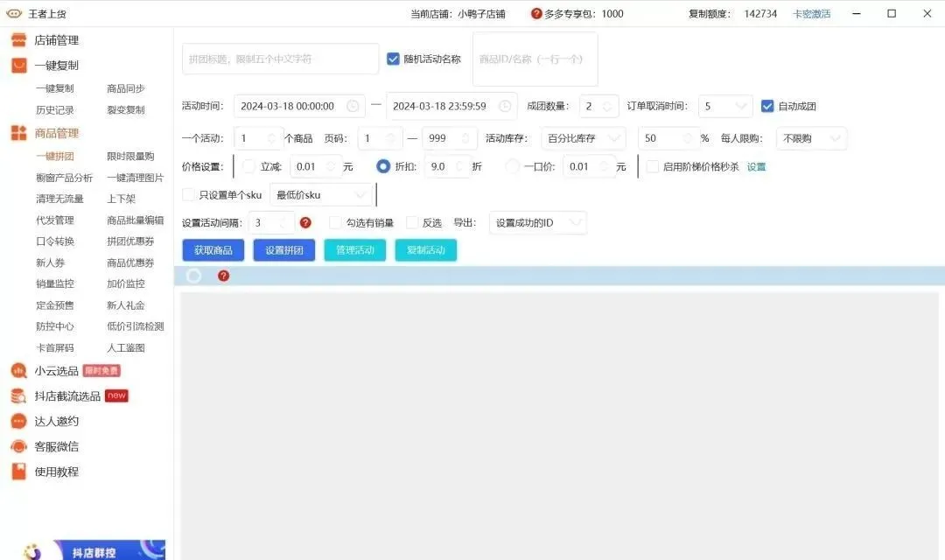
Task: Click the 使用教程 bookmark icon
Action: pos(18,472)
